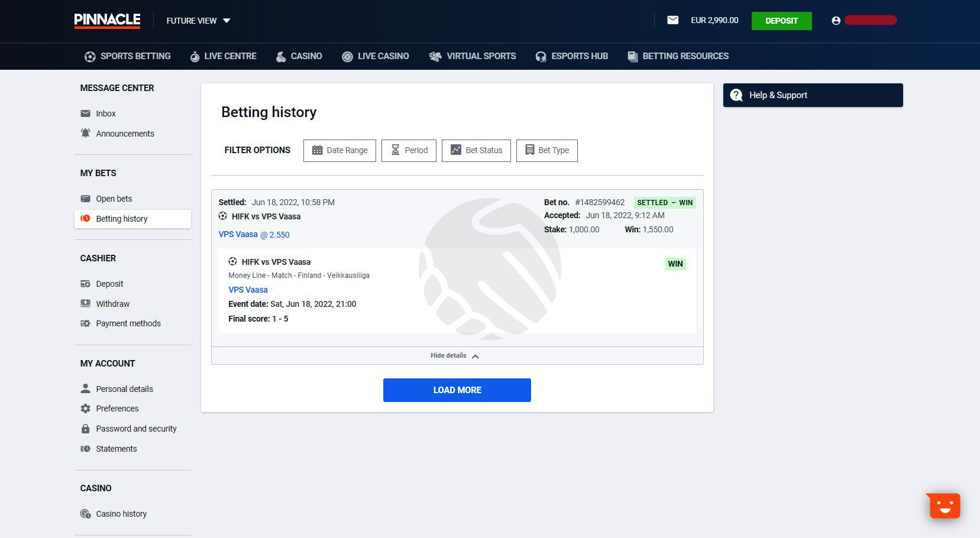
Task: Click the Pinnacle logo
Action: pyautogui.click(x=107, y=21)
